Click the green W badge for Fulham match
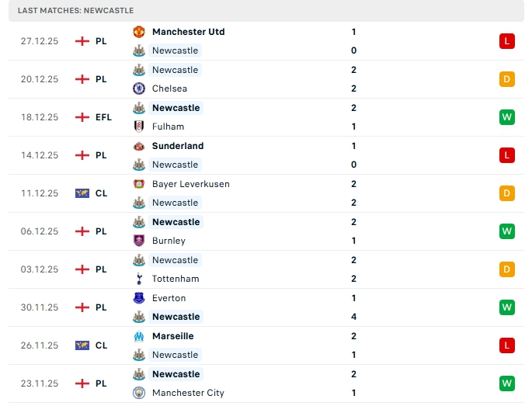The image size is (532, 406). [507, 117]
